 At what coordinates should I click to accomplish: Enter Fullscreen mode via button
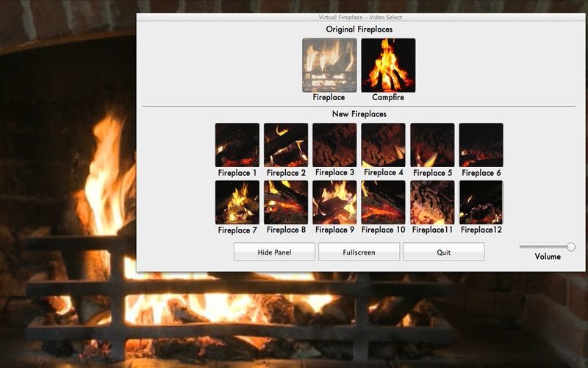359,252
